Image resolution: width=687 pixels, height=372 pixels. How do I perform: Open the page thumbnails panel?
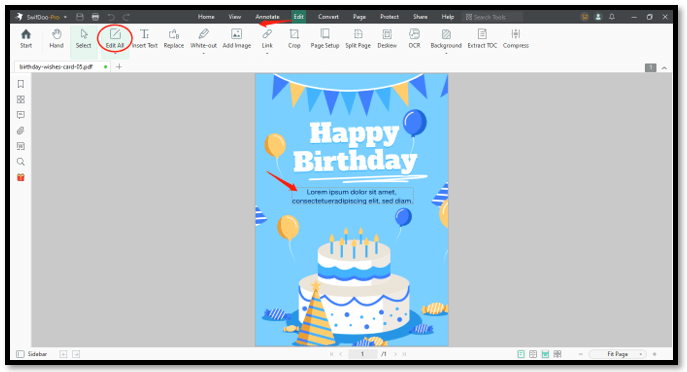tap(21, 99)
